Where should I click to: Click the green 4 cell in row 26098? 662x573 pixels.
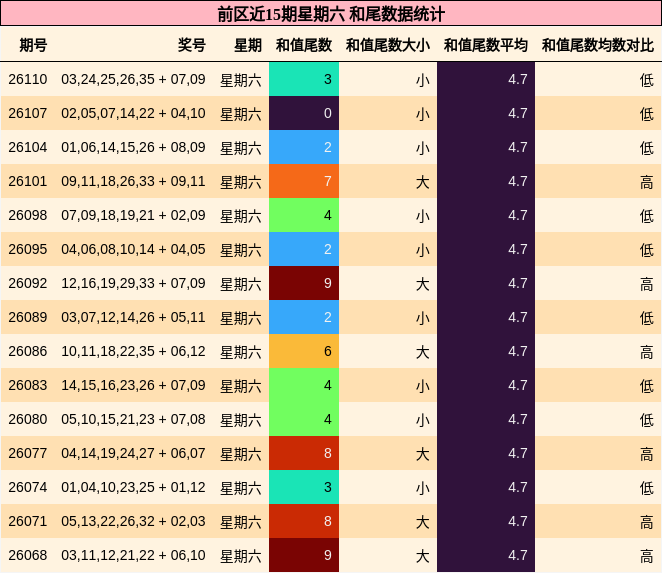(x=304, y=215)
